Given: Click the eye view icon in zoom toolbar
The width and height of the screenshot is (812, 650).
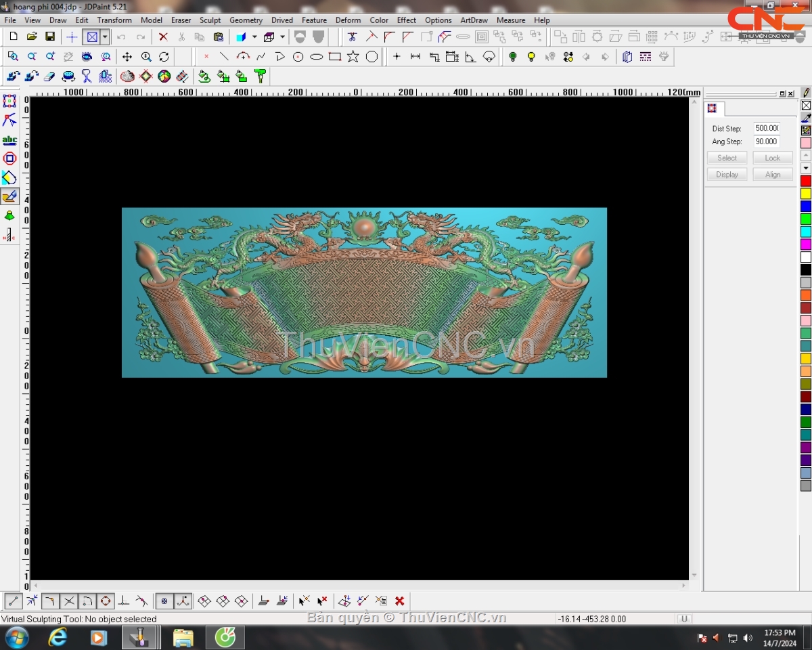Looking at the screenshot, I should [x=87, y=57].
